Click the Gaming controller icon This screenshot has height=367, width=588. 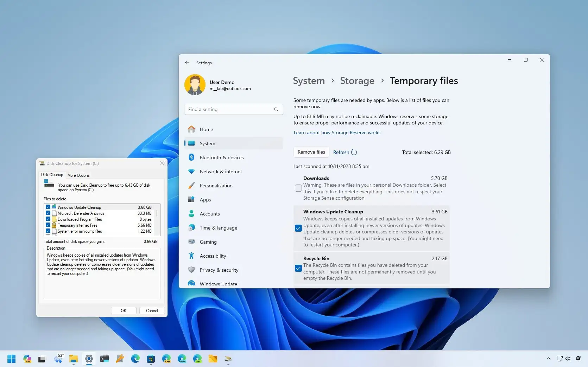point(191,242)
